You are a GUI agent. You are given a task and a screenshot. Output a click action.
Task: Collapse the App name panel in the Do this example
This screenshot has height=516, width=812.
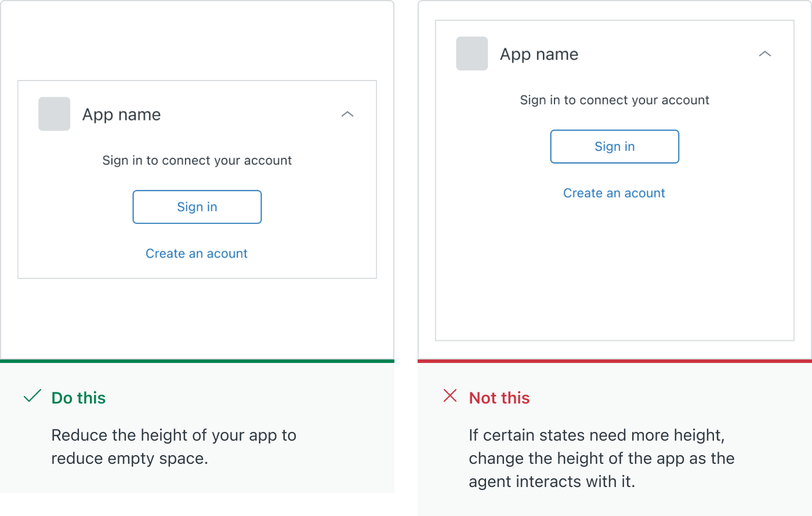pos(347,114)
